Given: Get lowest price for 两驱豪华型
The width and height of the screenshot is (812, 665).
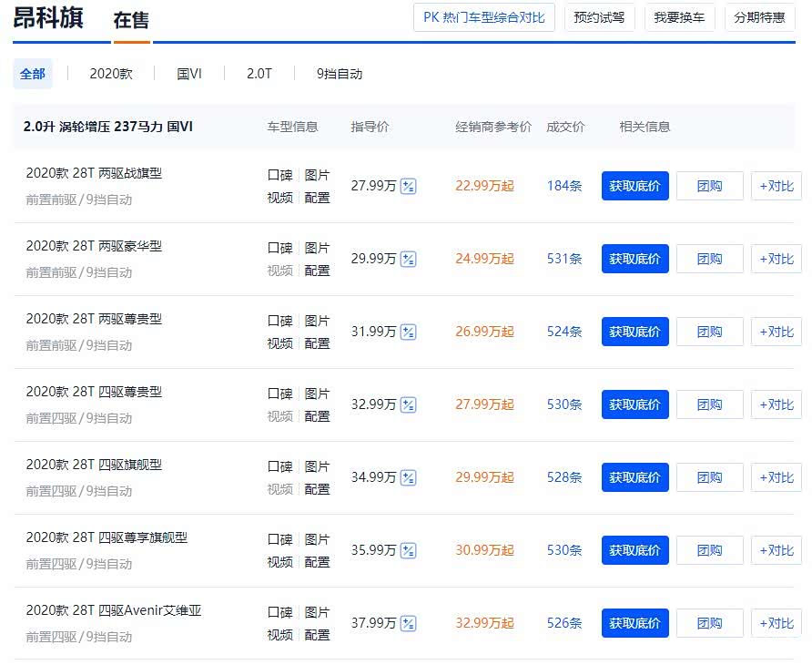Looking at the screenshot, I should click(x=634, y=259).
